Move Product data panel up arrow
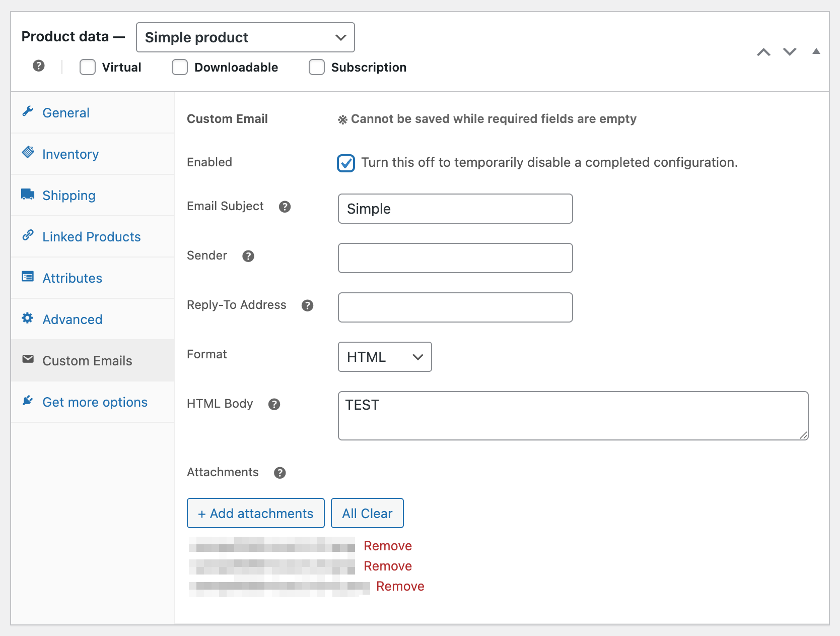Screen dimensions: 840x636 [763, 52]
